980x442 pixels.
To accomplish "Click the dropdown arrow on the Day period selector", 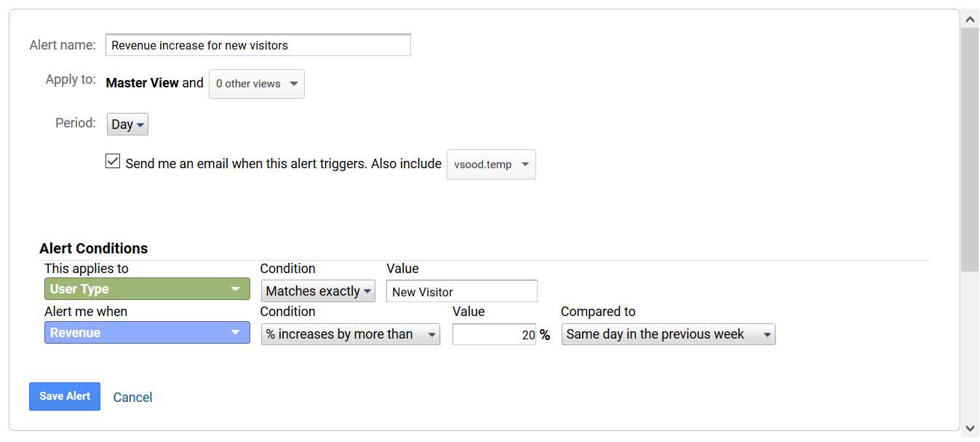I will pos(139,124).
